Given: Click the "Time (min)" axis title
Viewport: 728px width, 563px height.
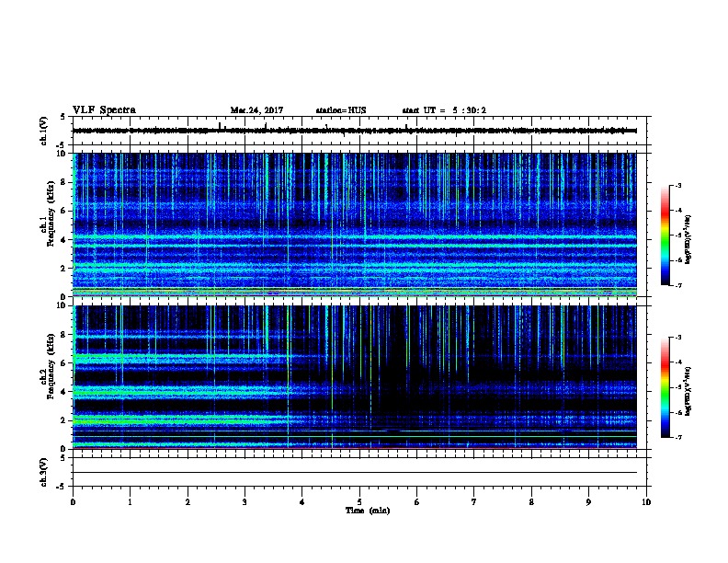Looking at the screenshot, I should tap(368, 511).
